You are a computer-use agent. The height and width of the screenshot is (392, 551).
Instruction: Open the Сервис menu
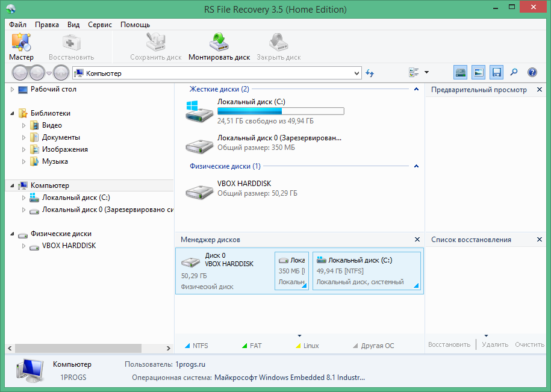[99, 25]
